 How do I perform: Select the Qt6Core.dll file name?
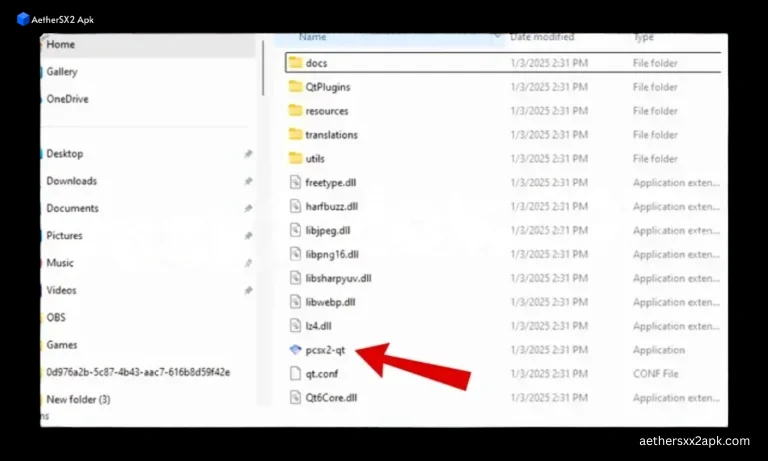coord(331,398)
